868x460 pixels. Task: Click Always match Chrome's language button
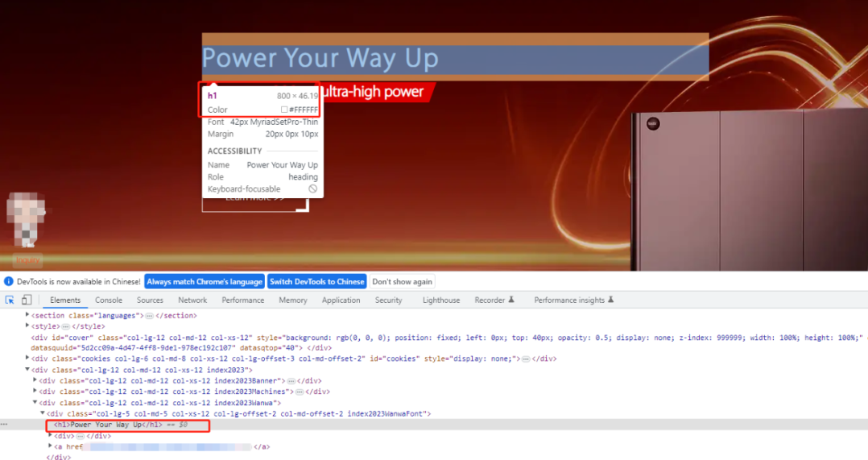click(x=205, y=282)
